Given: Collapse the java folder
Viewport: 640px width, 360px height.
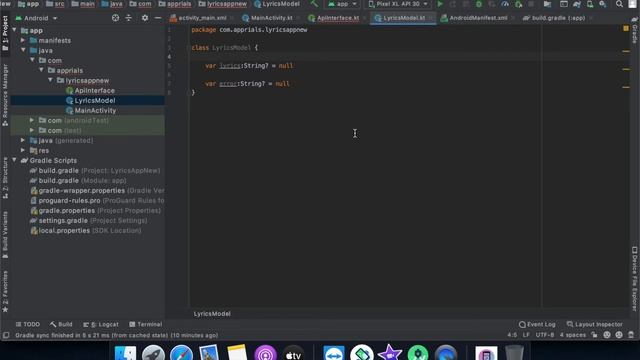Looking at the screenshot, I should coord(23,50).
